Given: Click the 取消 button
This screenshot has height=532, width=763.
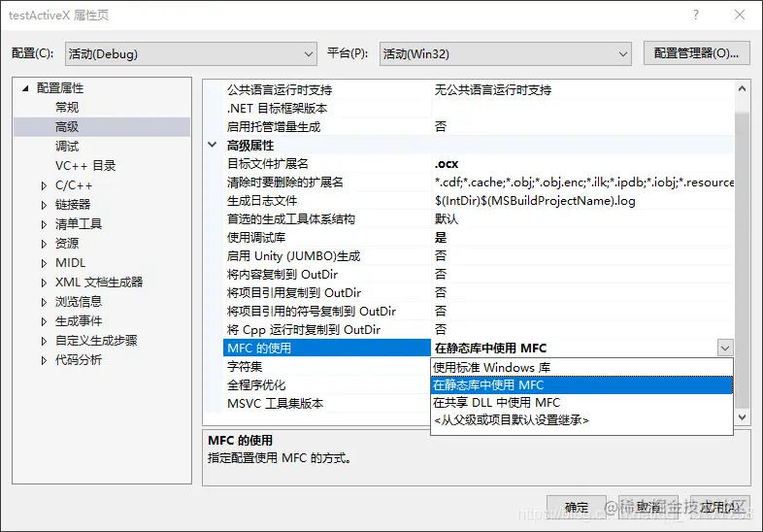Looking at the screenshot, I should coord(648,508).
